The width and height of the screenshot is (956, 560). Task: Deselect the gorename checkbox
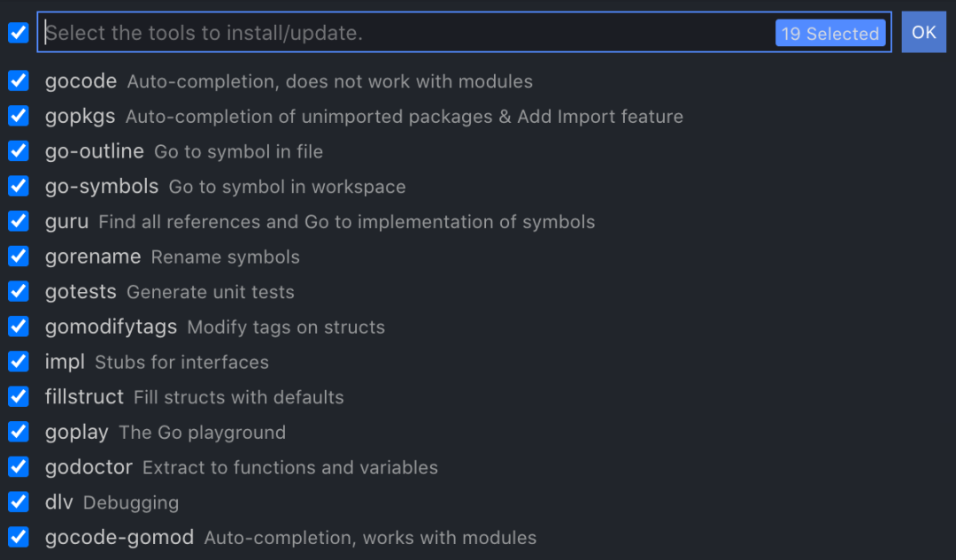[19, 256]
